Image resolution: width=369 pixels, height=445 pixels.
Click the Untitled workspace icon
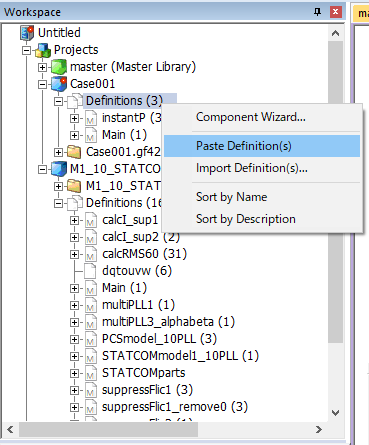(27, 33)
